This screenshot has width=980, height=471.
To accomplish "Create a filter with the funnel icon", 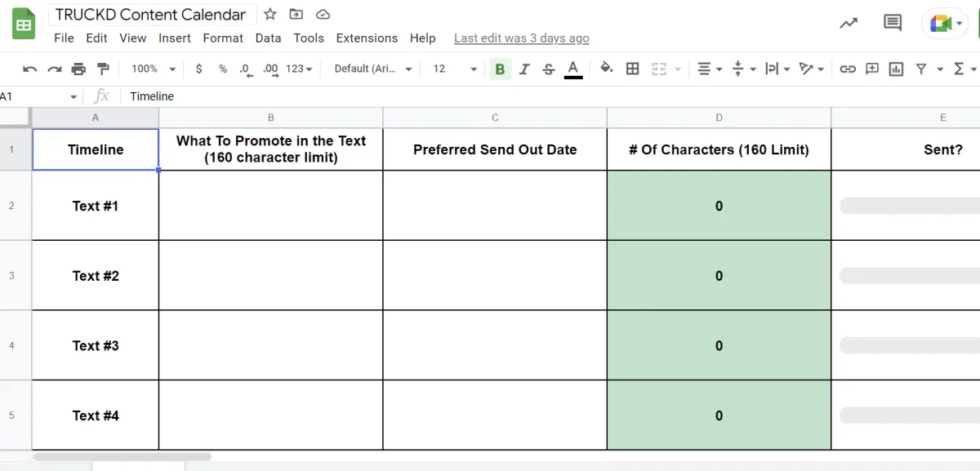I will click(921, 69).
